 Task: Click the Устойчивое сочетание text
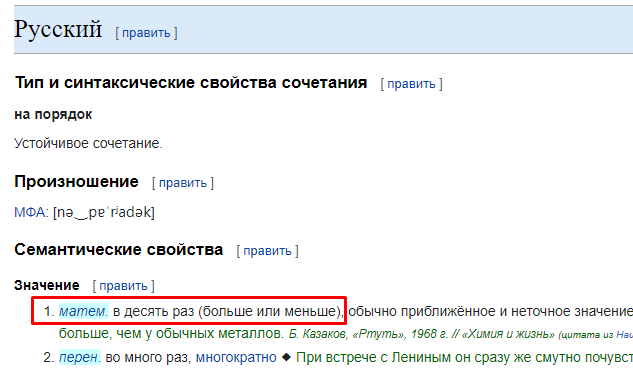[x=88, y=143]
